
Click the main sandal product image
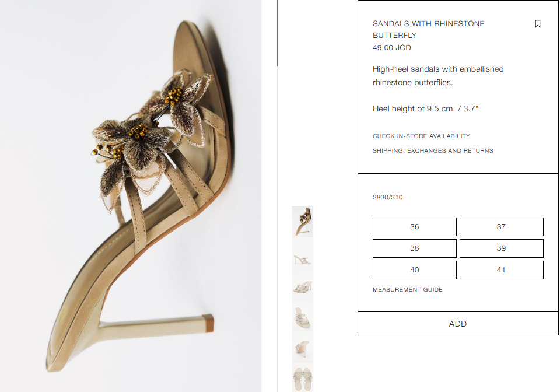tap(131, 196)
